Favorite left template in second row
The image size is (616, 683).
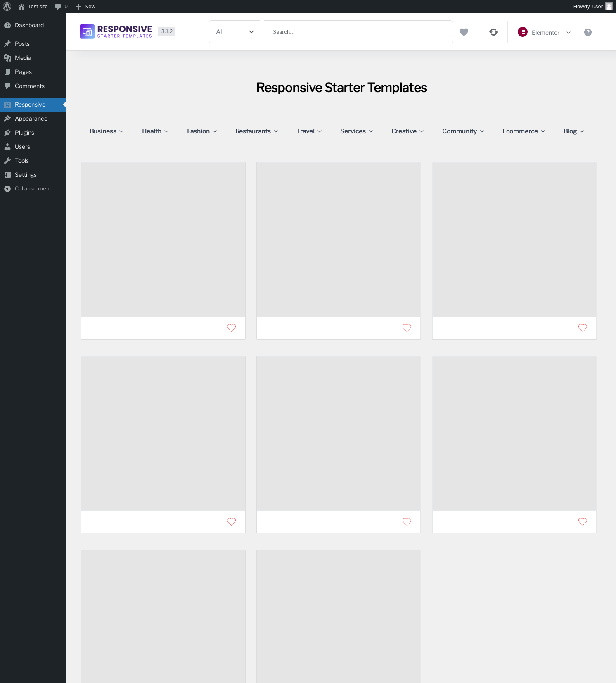(x=232, y=521)
